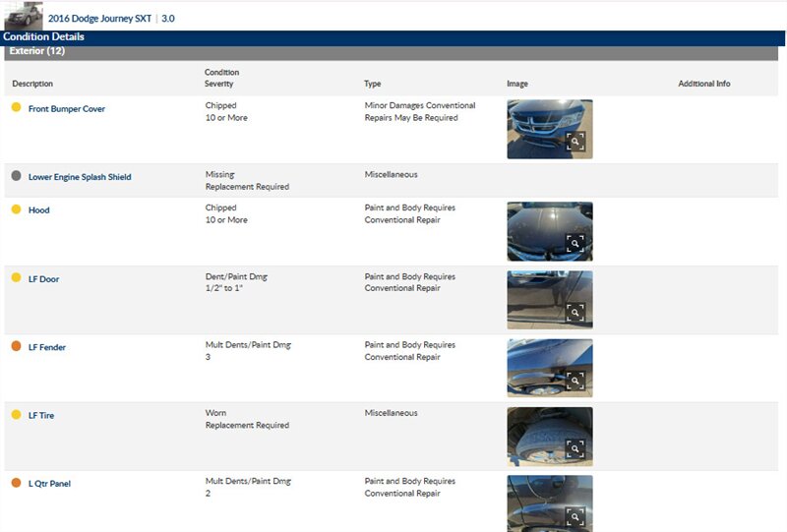The image size is (787, 532).
Task: Select 'Mult Dents/Paint Dmg 3' for LF Fender
Action: (x=248, y=351)
